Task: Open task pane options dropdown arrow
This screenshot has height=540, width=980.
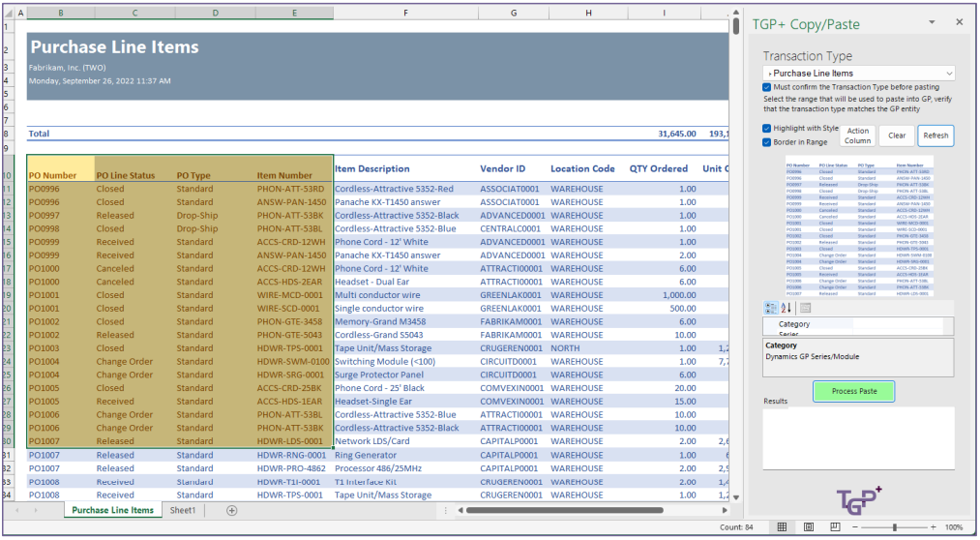Action: point(932,22)
